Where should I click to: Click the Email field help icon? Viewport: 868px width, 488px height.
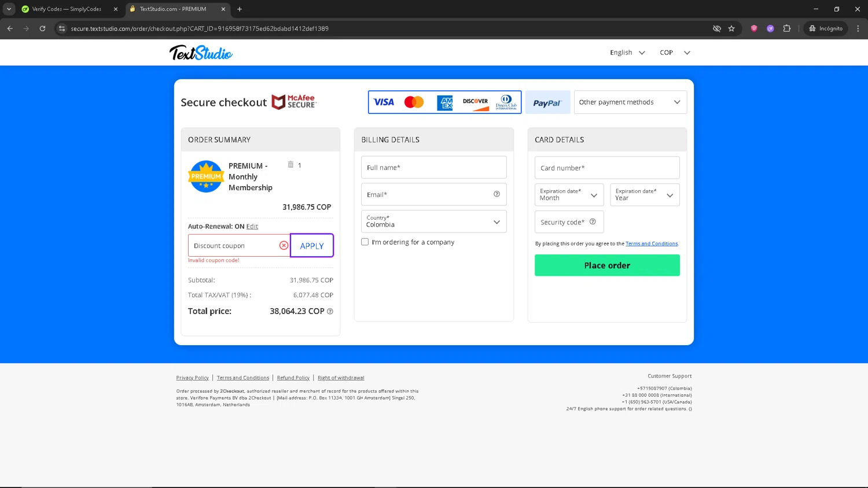pos(496,194)
